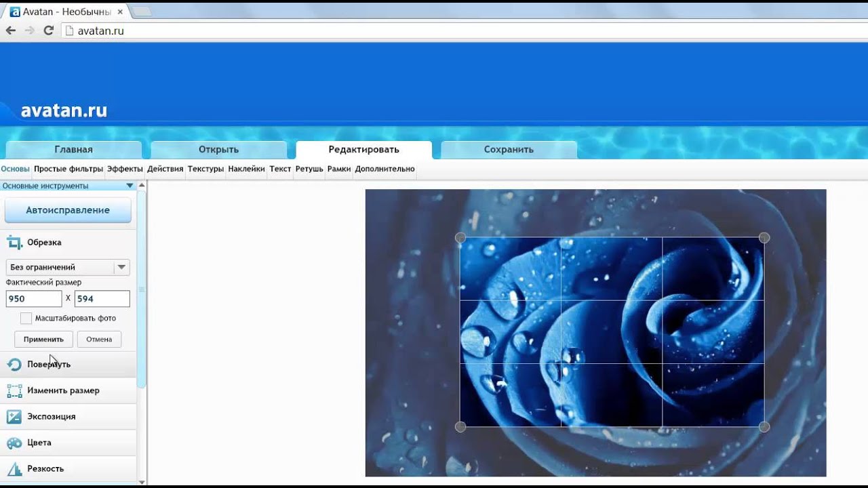The image size is (868, 488).
Task: Click inside the crop selection area
Action: (x=612, y=332)
